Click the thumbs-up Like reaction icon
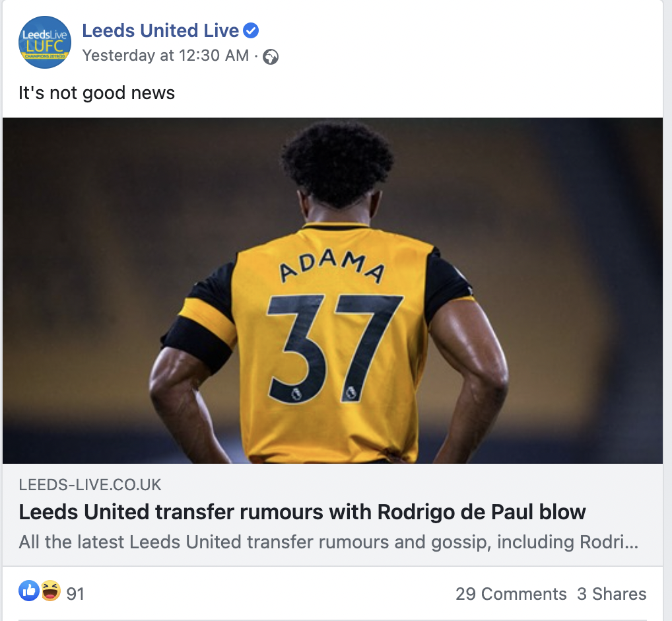Screen dimensions: 672x621 click(x=29, y=591)
